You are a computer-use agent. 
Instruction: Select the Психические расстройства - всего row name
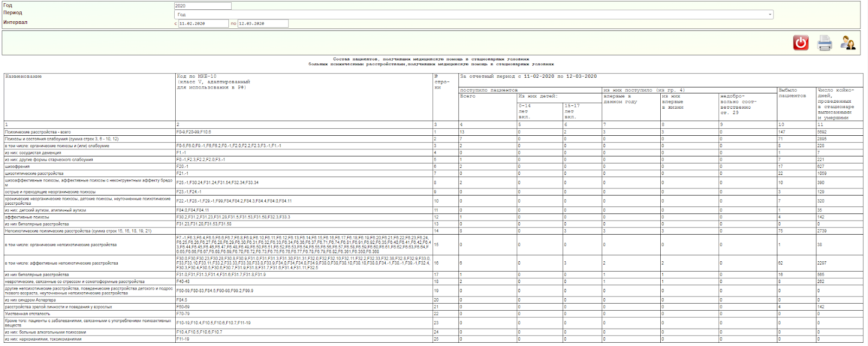point(38,132)
